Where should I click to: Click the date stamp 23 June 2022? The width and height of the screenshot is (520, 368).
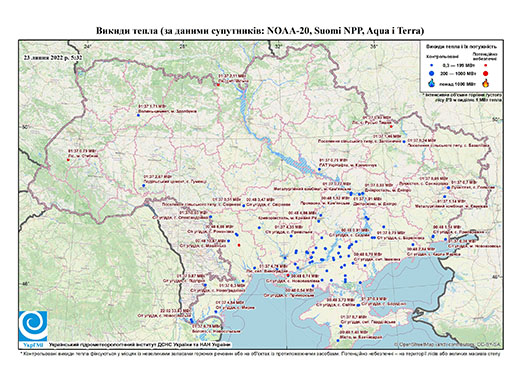coord(53,57)
